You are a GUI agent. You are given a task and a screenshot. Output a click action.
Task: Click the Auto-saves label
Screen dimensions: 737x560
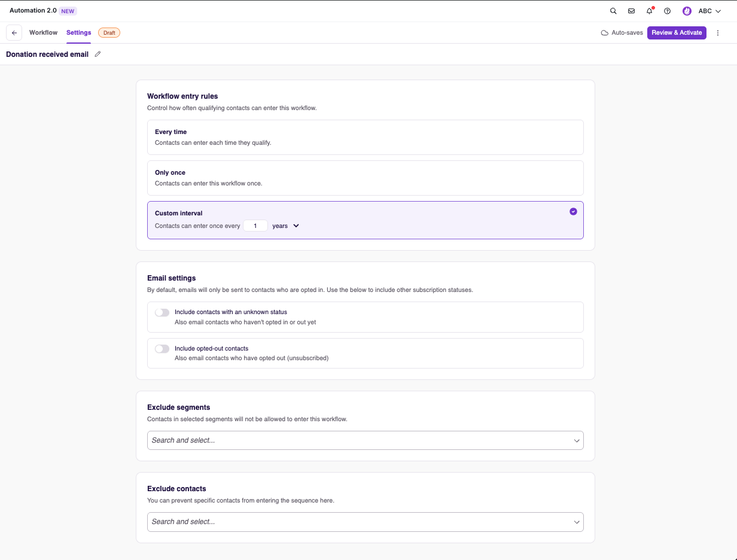(627, 33)
